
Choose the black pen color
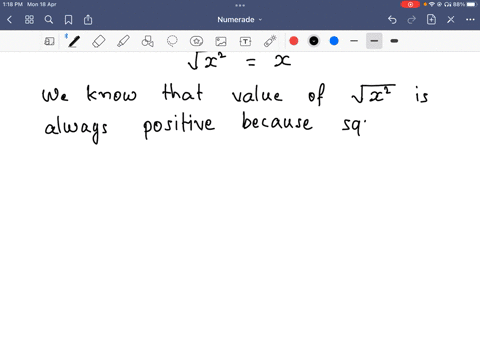(314, 41)
